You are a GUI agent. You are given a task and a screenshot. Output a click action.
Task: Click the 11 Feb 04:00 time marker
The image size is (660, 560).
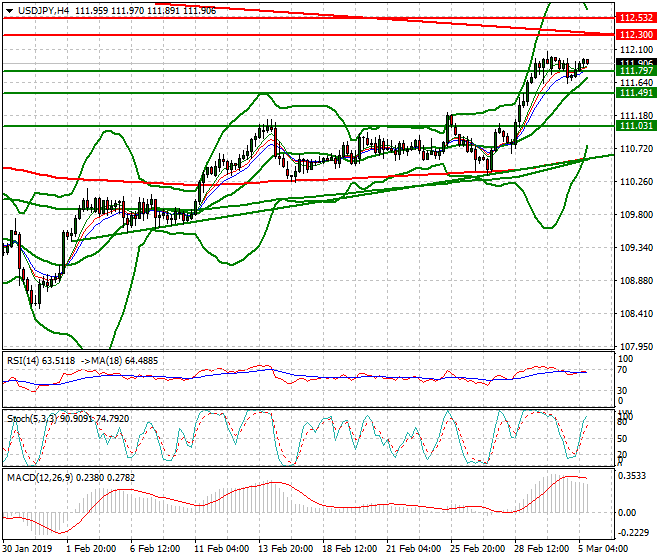(x=221, y=549)
